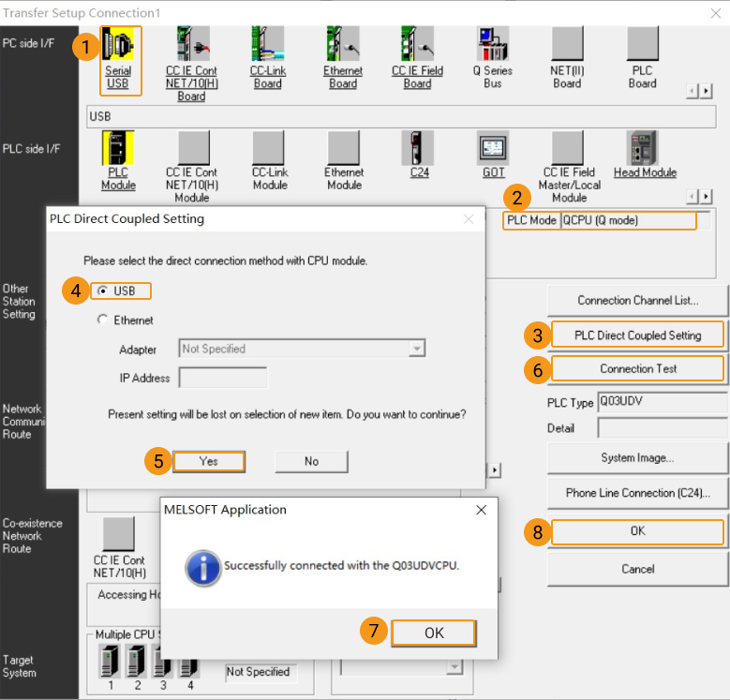The width and height of the screenshot is (730, 700).
Task: Select the Serial USB interface icon
Action: [118, 44]
